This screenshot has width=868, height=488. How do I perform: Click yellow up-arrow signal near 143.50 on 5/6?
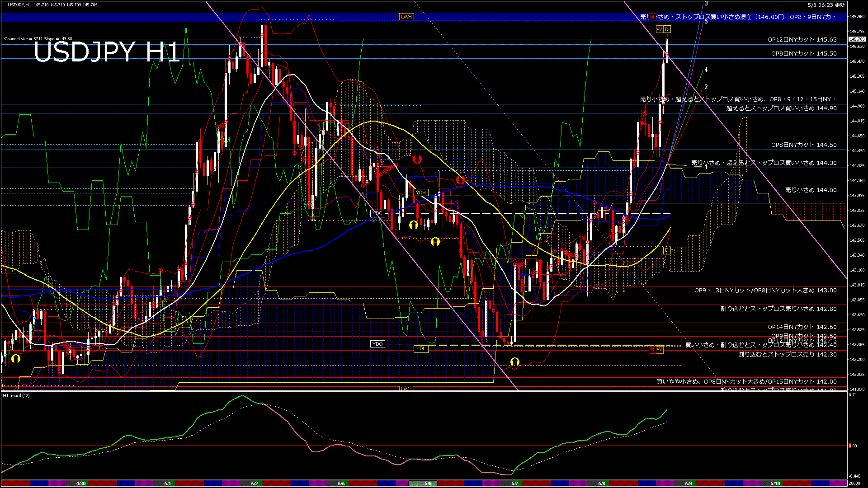435,242
